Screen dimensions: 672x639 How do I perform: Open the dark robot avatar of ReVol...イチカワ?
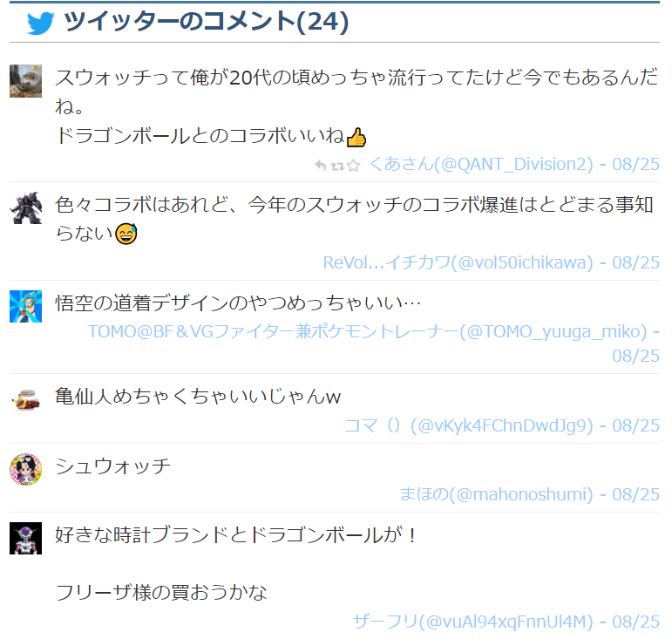click(26, 207)
